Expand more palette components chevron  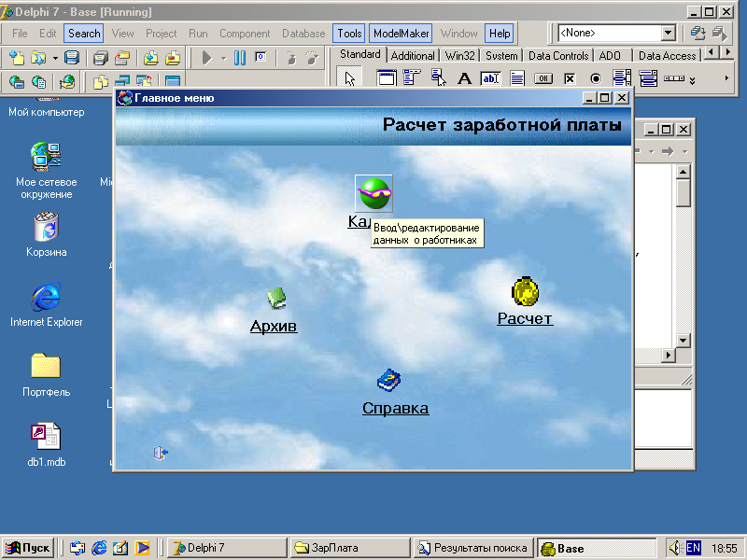pyautogui.click(x=692, y=81)
